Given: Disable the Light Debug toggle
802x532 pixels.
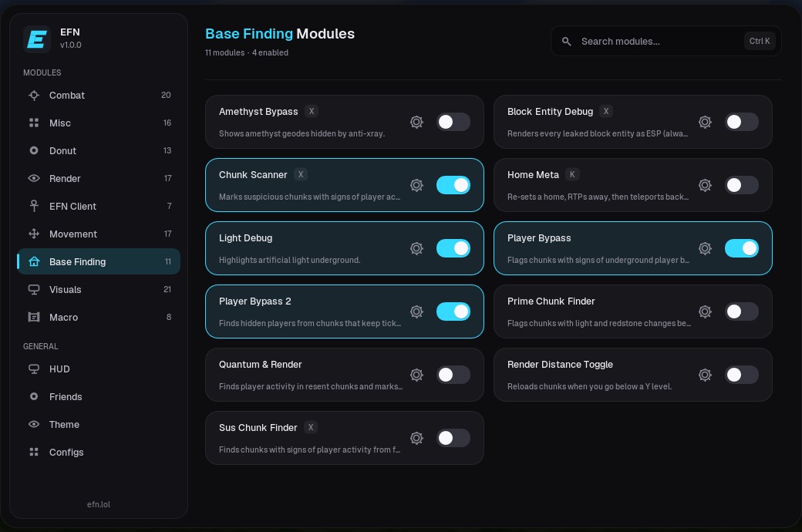Looking at the screenshot, I should pos(453,248).
